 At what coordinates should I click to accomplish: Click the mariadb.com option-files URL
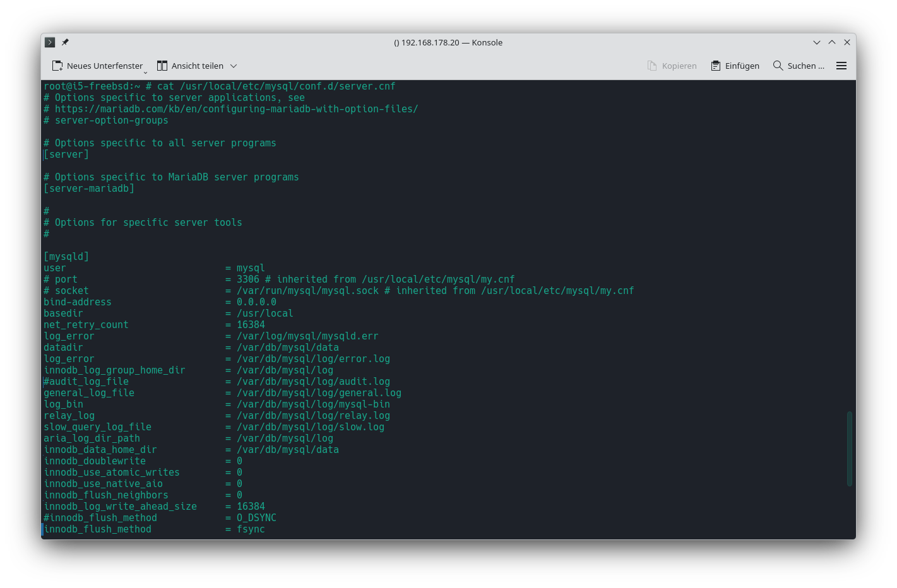[236, 109]
